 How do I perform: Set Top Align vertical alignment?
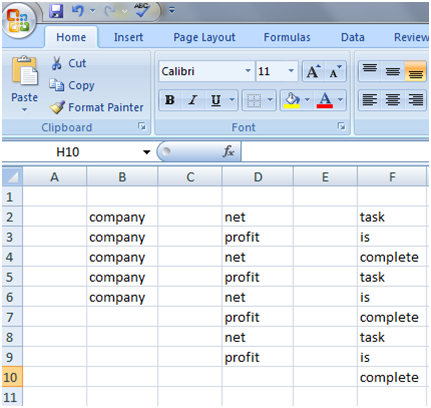pos(370,71)
